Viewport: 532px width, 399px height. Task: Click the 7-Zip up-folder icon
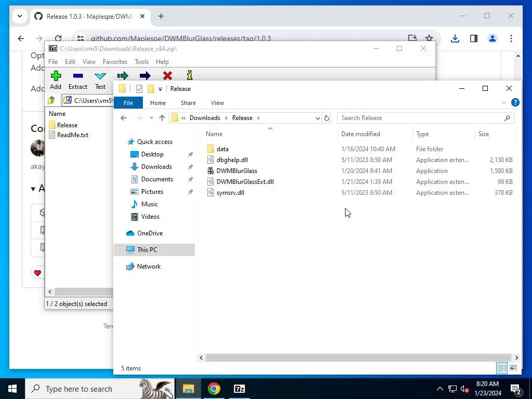(51, 100)
